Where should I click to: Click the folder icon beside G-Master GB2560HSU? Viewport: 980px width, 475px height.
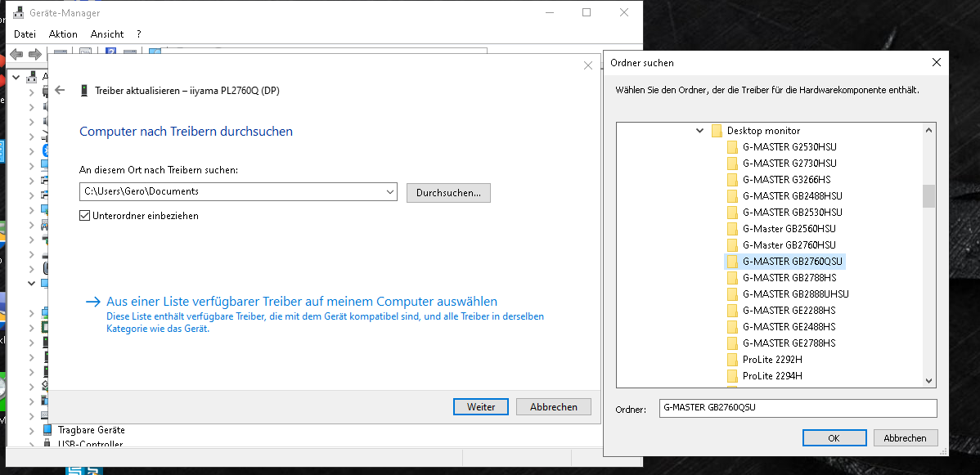click(x=732, y=228)
